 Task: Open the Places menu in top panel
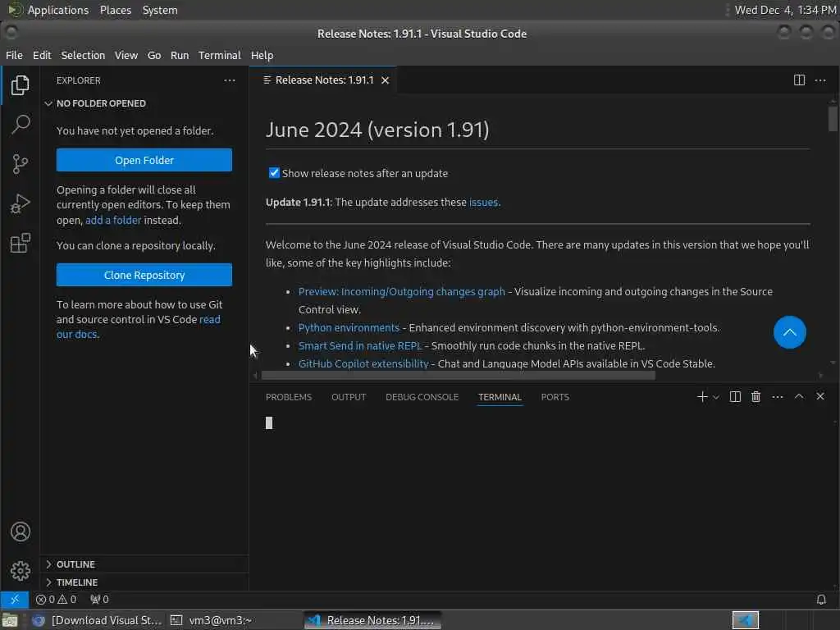115,10
